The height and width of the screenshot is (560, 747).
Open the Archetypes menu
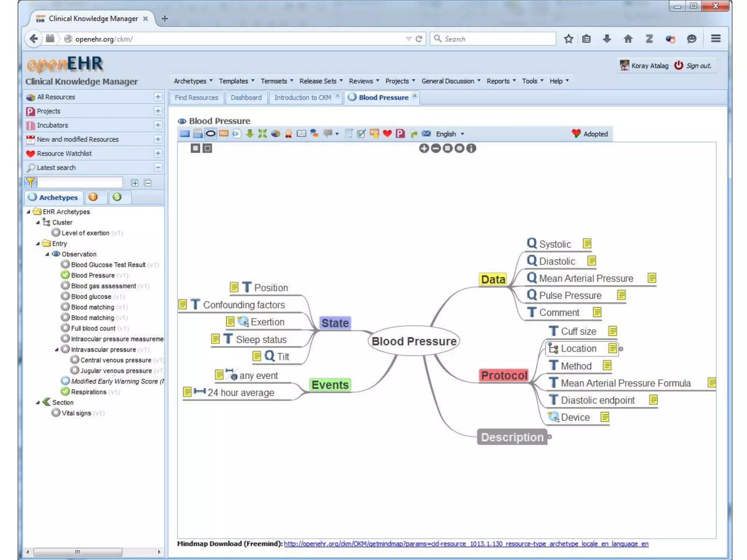[193, 81]
